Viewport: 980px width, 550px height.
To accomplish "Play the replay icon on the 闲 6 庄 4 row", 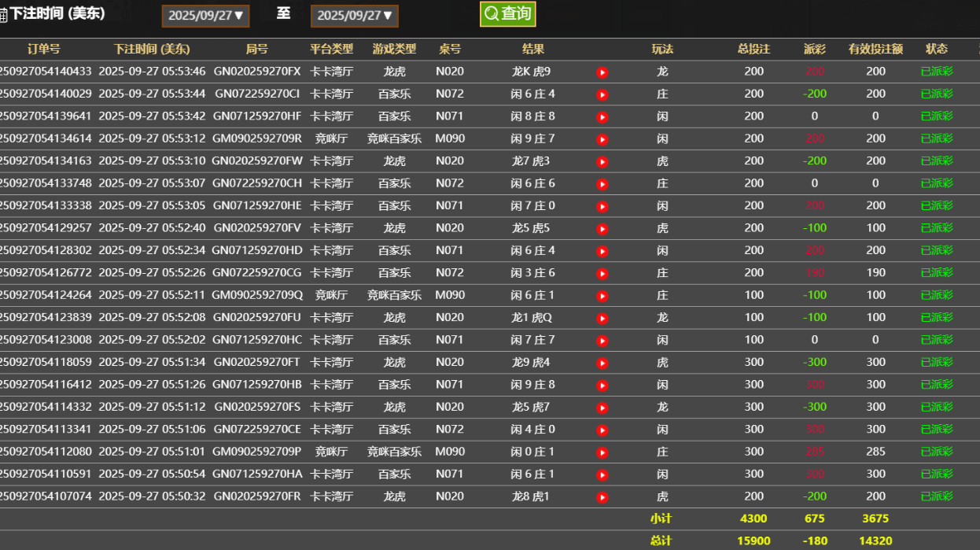I will [x=602, y=94].
